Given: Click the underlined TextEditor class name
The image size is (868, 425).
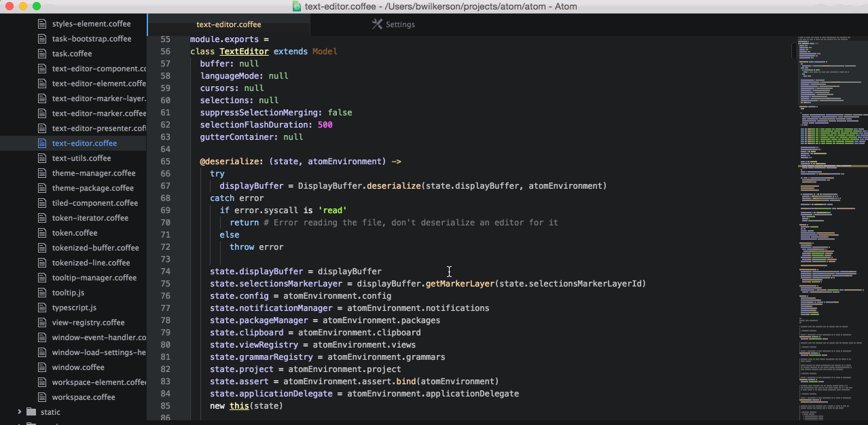Looking at the screenshot, I should 244,51.
